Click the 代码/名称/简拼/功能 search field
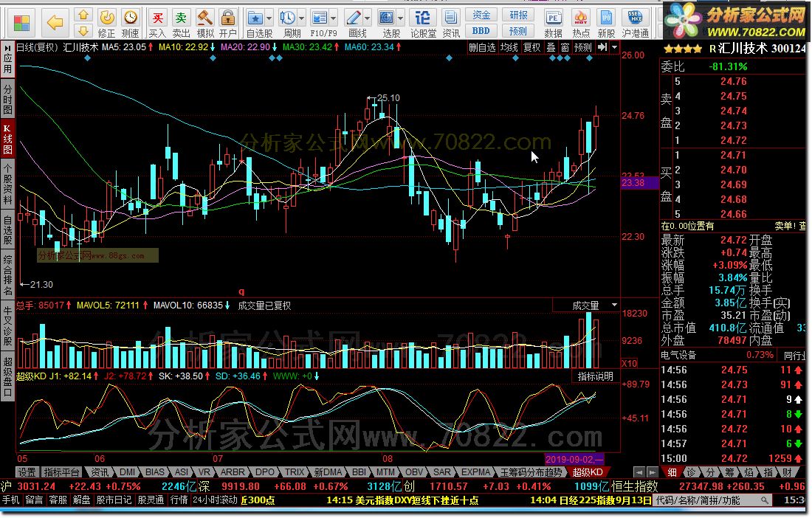Viewport: 812px width, 518px height. click(x=713, y=500)
